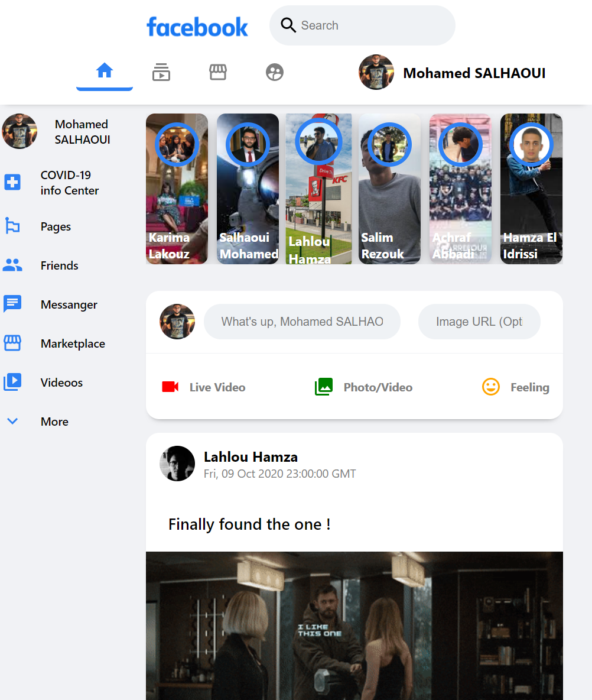The width and height of the screenshot is (592, 700).
Task: Choose the Feeling option
Action: [515, 387]
